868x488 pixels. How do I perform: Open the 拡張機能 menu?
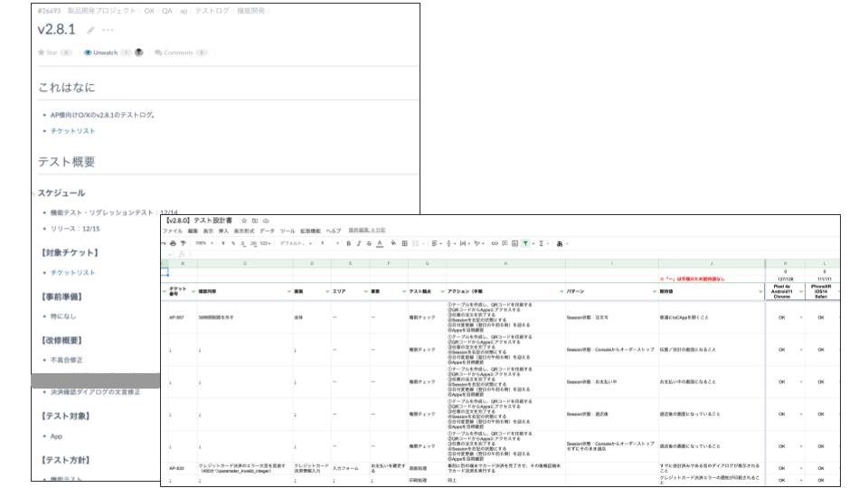pyautogui.click(x=310, y=230)
